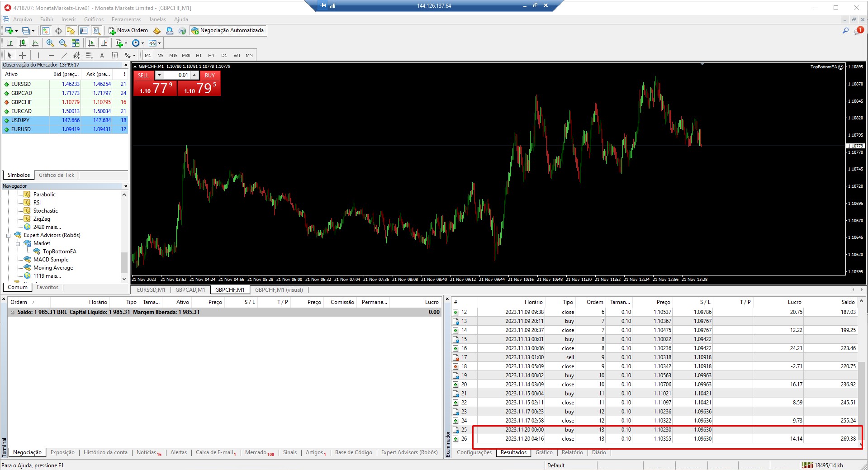Open the signals icon in toolbar

[182, 31]
